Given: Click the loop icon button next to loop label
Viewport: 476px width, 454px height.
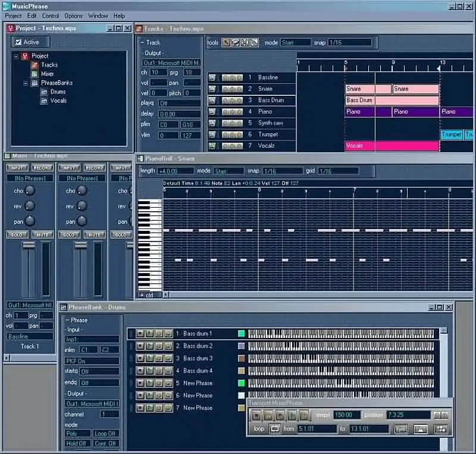Looking at the screenshot, I should click(275, 429).
